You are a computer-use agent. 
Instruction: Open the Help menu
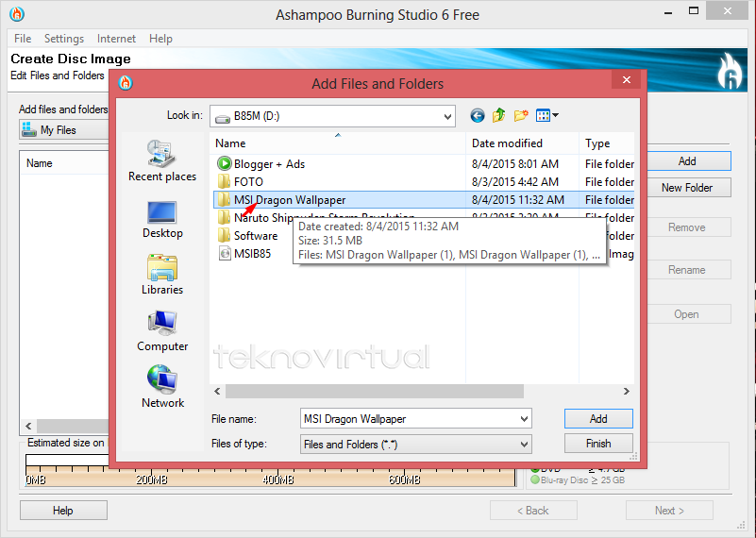[x=160, y=39]
